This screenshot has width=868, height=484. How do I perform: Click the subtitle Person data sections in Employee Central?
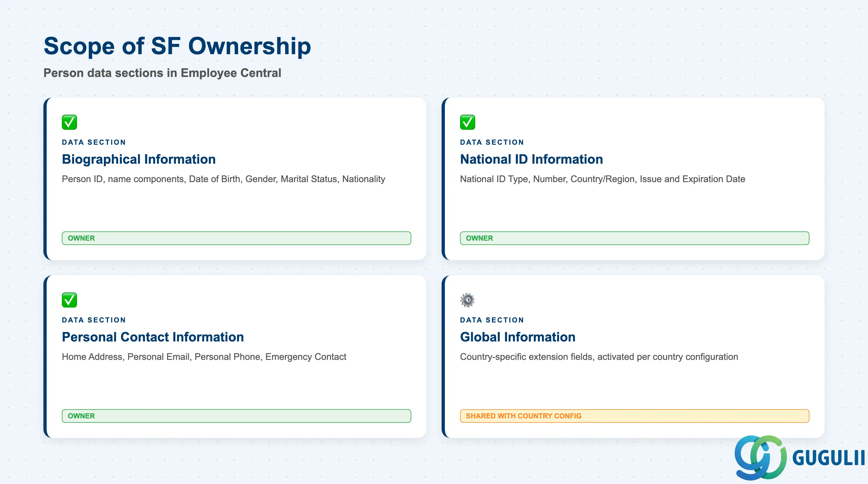coord(162,73)
